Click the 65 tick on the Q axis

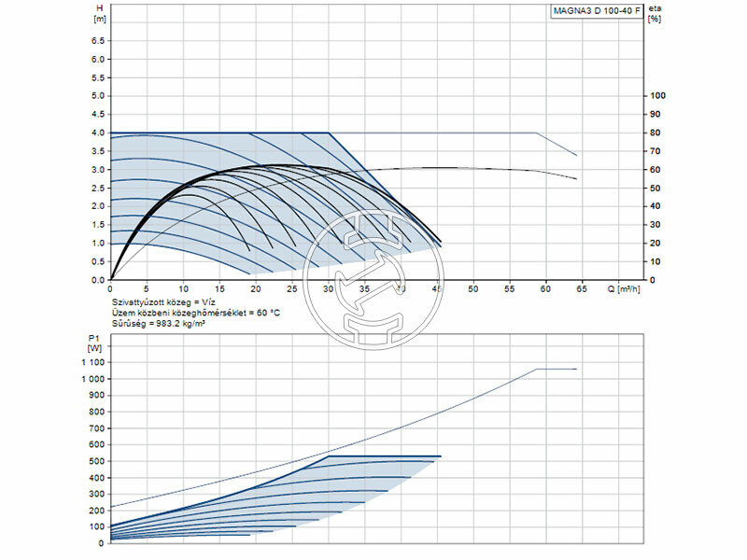(x=582, y=289)
